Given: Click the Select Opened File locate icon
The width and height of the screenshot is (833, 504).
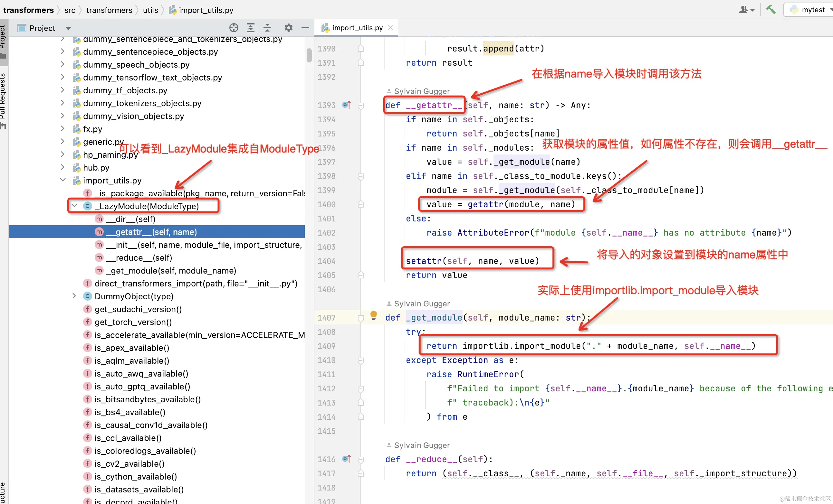Looking at the screenshot, I should pyautogui.click(x=234, y=28).
